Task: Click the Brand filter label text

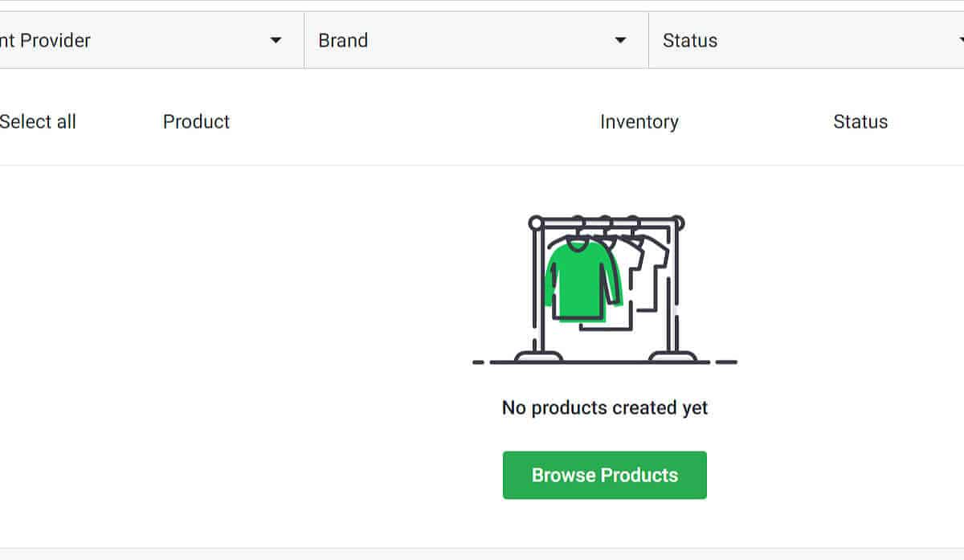Action: 343,40
